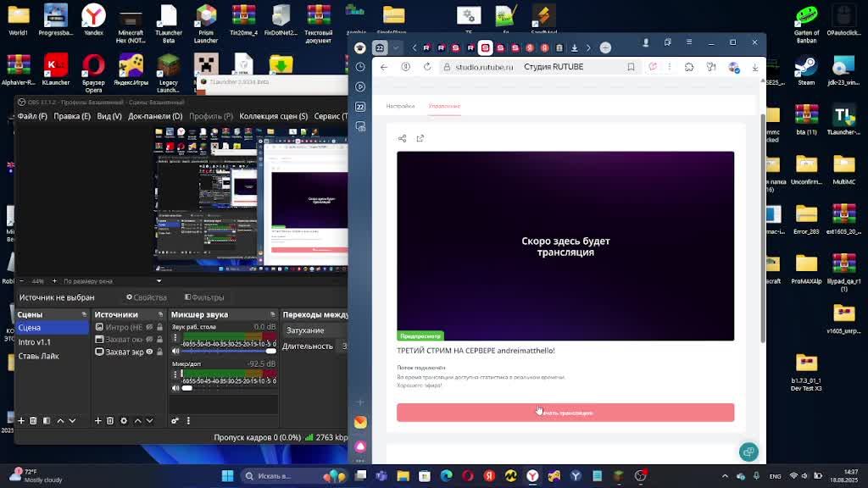Pop out the Scenes dock panel icon

pyautogui.click(x=84, y=314)
